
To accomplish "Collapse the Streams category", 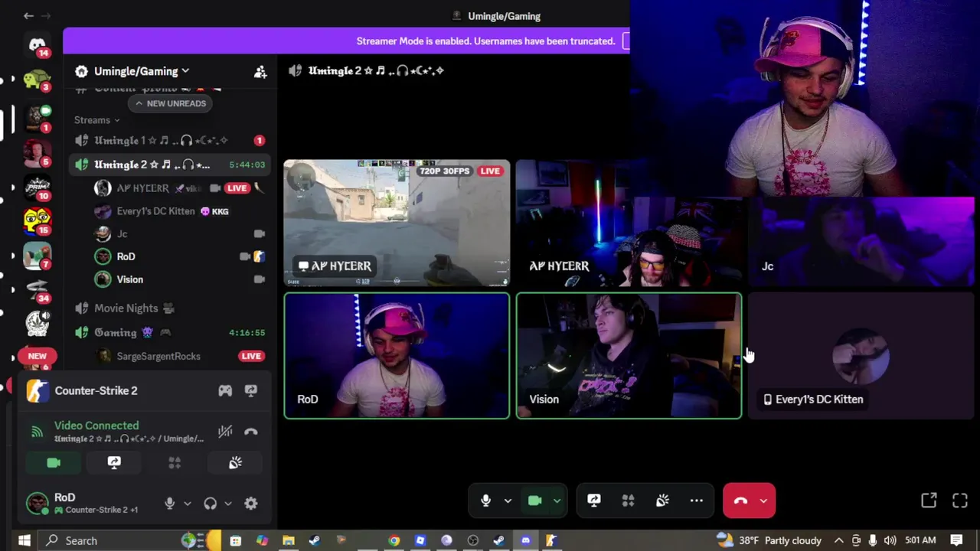I will pyautogui.click(x=97, y=120).
